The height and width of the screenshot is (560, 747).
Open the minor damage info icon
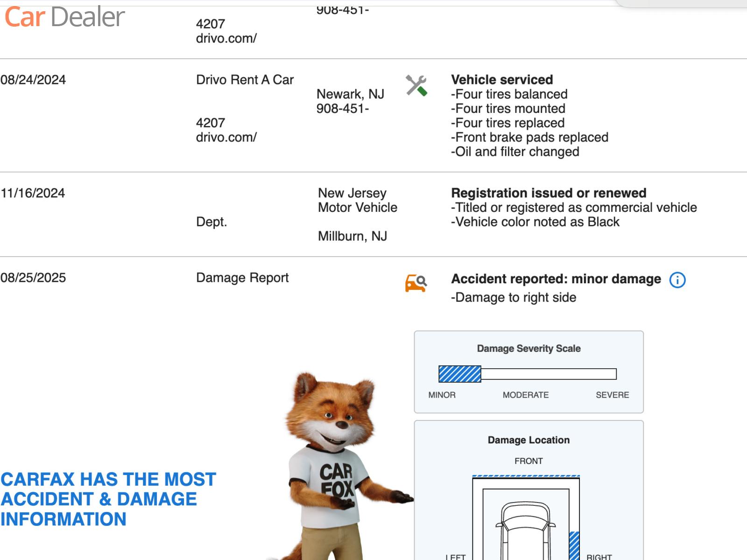[x=677, y=280]
